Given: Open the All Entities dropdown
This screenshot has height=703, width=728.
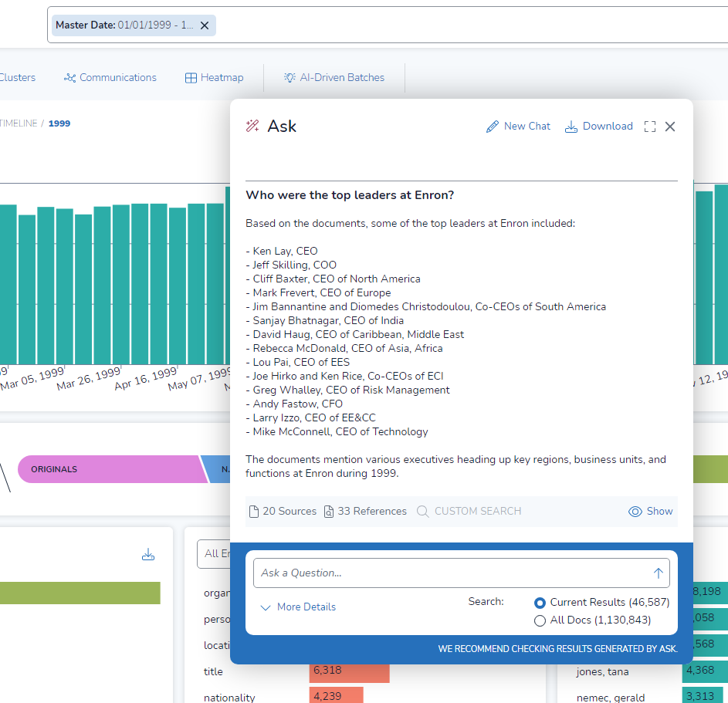Looking at the screenshot, I should pyautogui.click(x=214, y=553).
